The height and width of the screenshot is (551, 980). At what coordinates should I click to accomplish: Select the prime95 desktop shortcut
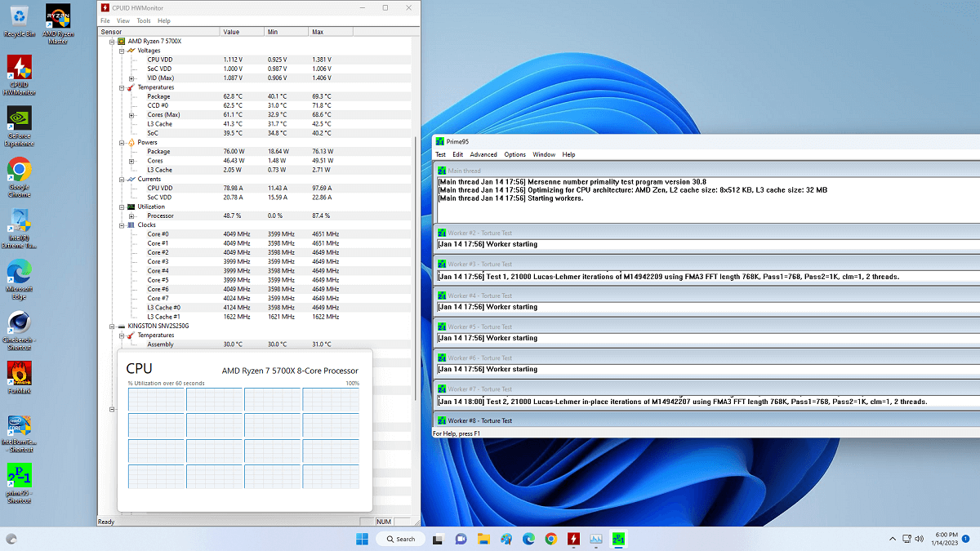19,485
